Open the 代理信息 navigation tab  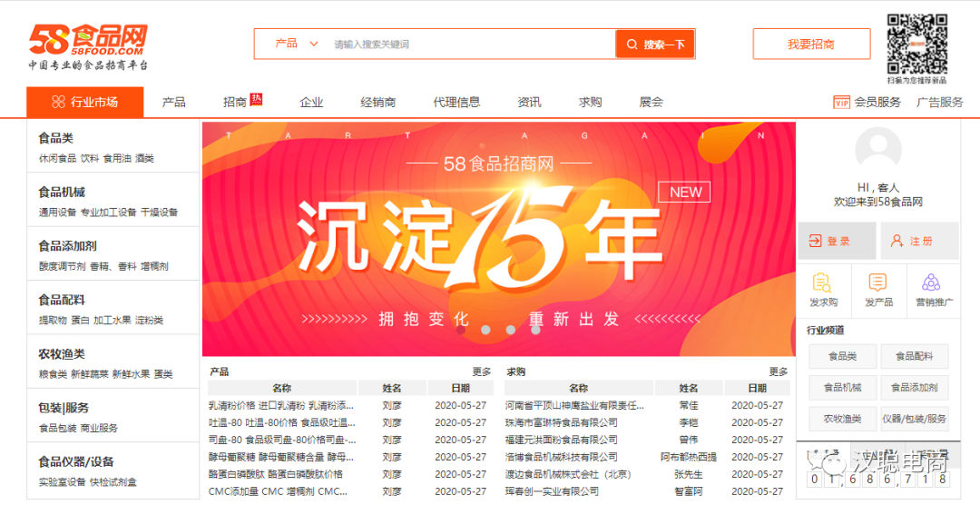[x=456, y=103]
